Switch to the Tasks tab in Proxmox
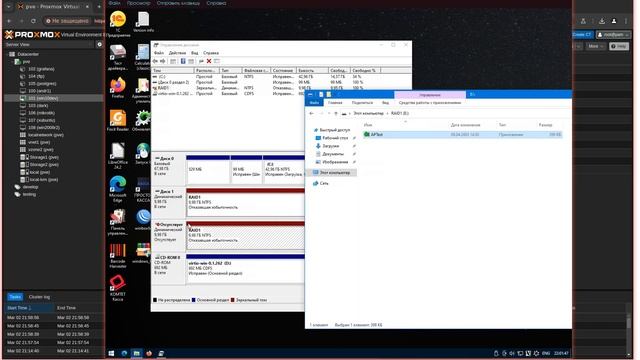Image resolution: width=640 pixels, height=360 pixels. click(x=15, y=297)
